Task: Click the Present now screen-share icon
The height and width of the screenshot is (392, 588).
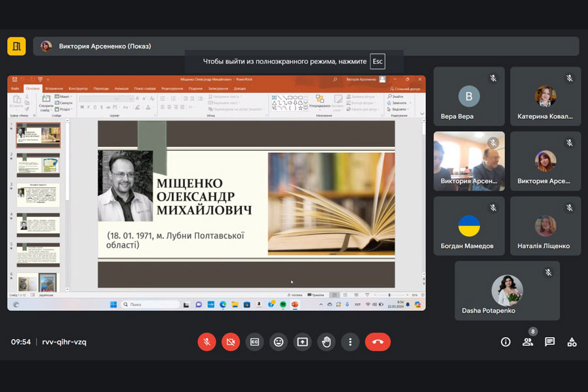Action: coord(302,342)
